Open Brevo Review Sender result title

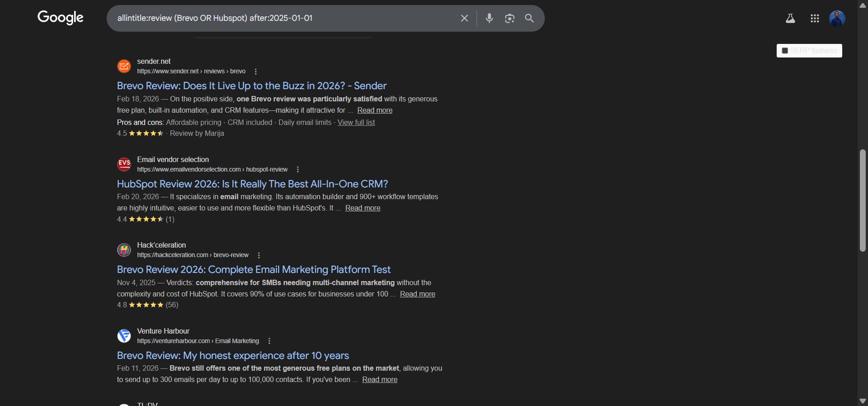(252, 86)
